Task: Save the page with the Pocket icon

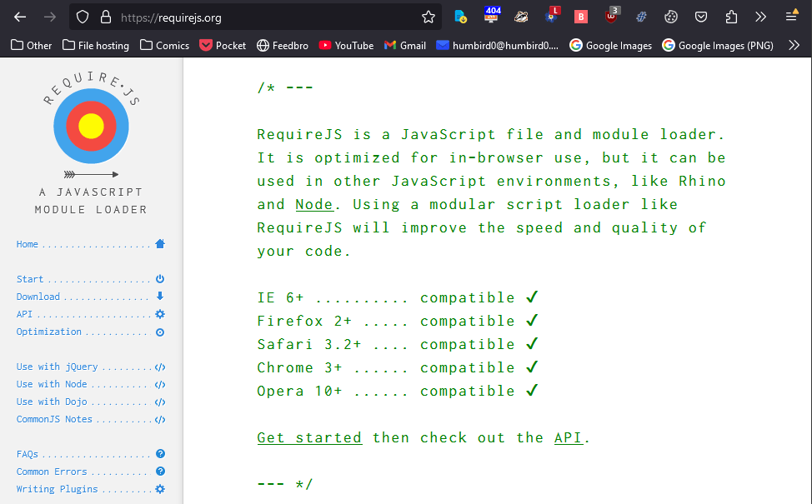Action: tap(701, 16)
